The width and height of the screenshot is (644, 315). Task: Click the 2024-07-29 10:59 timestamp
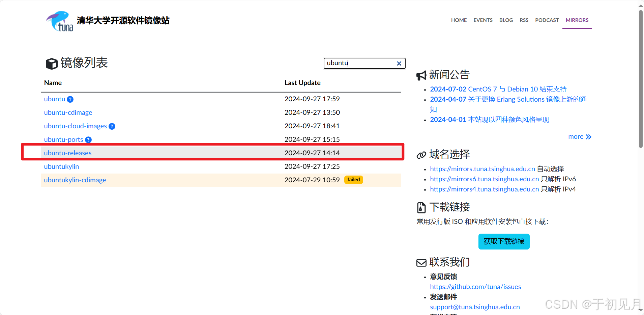[x=312, y=180]
